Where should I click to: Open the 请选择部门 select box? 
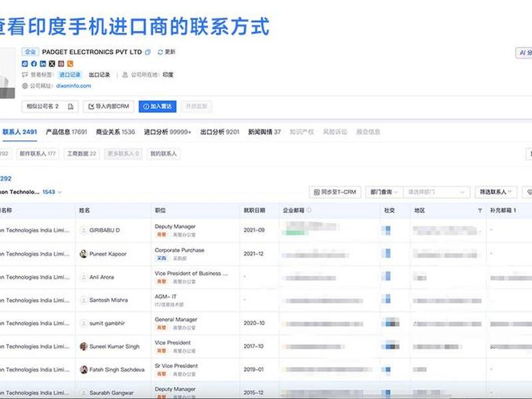pos(436,192)
